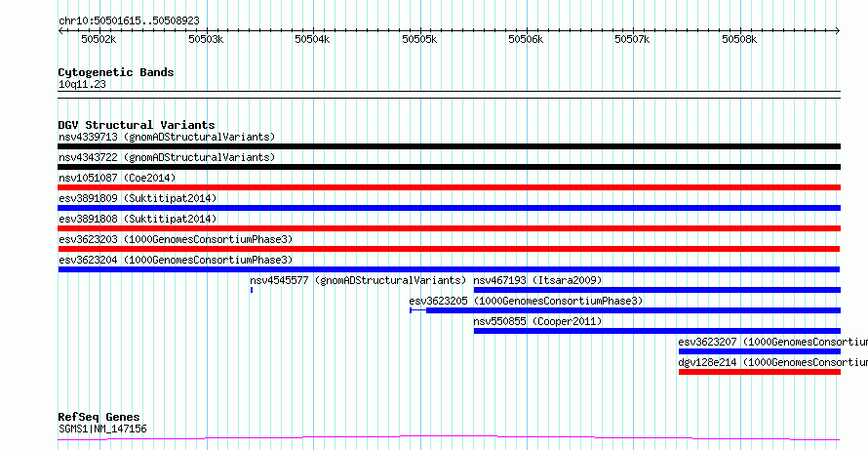This screenshot has height=450, width=868.
Task: Open the esv3623207 variant label
Action: click(x=772, y=342)
